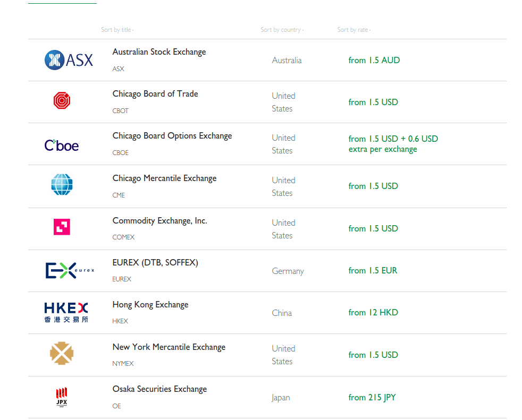This screenshot has width=522, height=420.
Task: Click the JPX Osaka exchange logo
Action: click(x=62, y=397)
